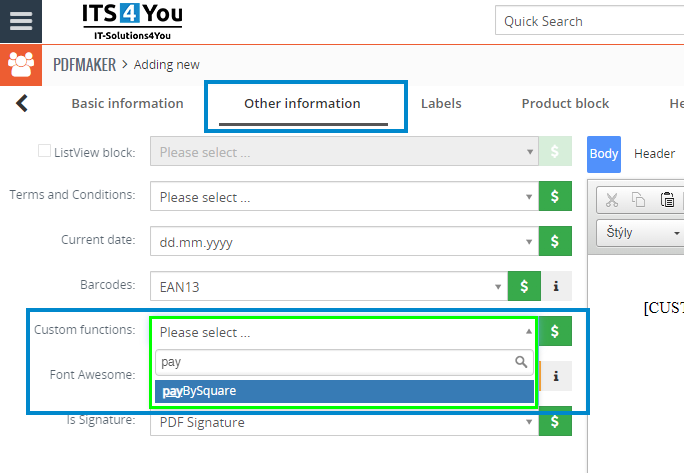
Task: Open the Barcodes EAN13 dropdown
Action: click(x=329, y=287)
